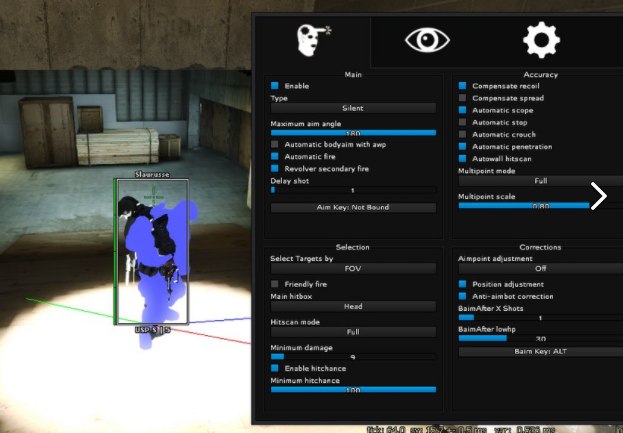The width and height of the screenshot is (623, 433).
Task: Enable Automatic bodyaim with awp
Action: click(275, 144)
